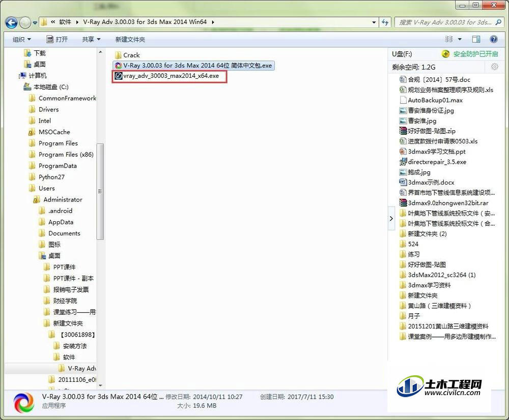
Task: Select 计算机 in the navigation tree
Action: point(33,76)
